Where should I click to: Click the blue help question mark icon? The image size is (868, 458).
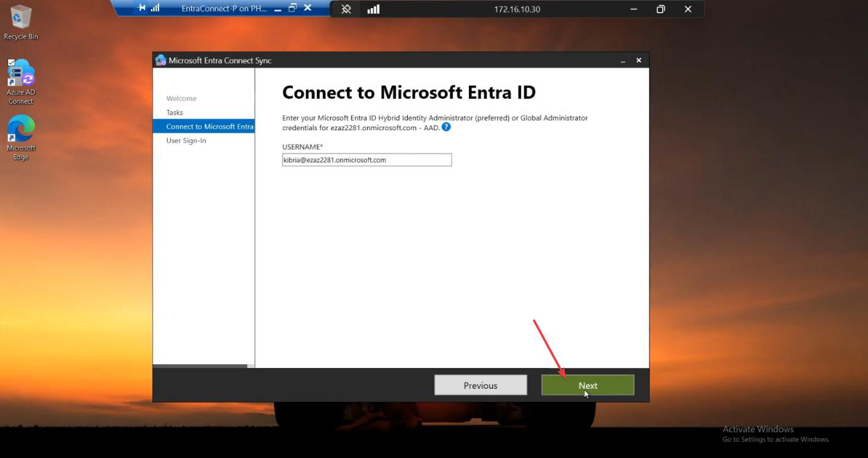(x=446, y=127)
